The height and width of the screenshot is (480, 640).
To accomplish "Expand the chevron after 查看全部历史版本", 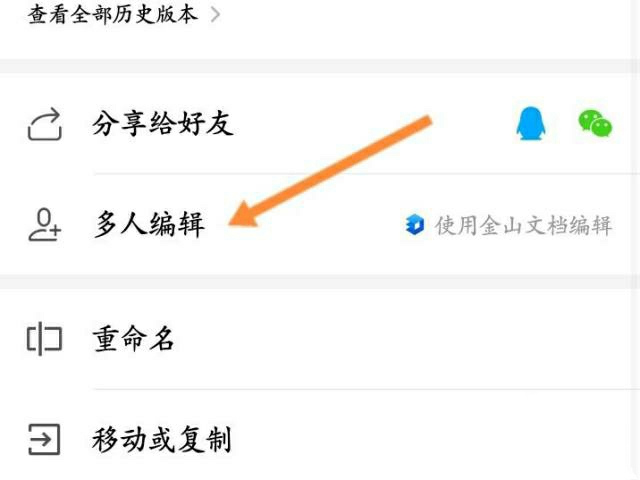I will [215, 15].
